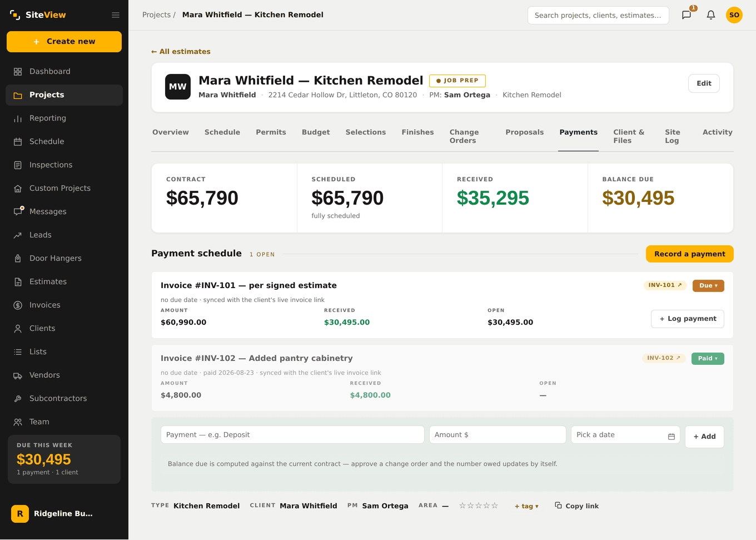
Task: Click Record a payment button
Action: 689,254
